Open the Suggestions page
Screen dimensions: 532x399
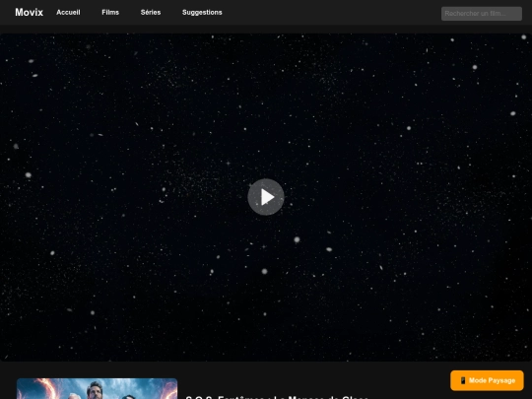[x=202, y=12]
